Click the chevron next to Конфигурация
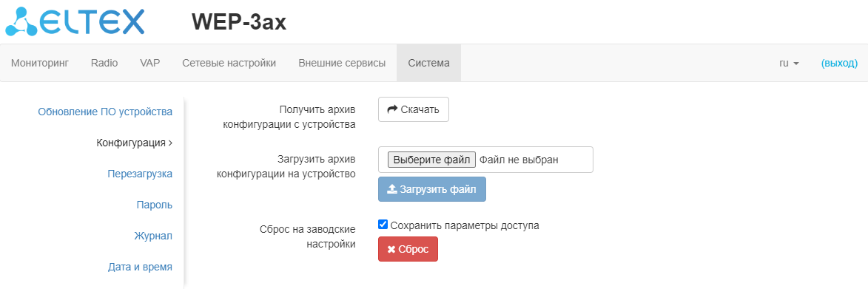868x300 pixels. [171, 143]
